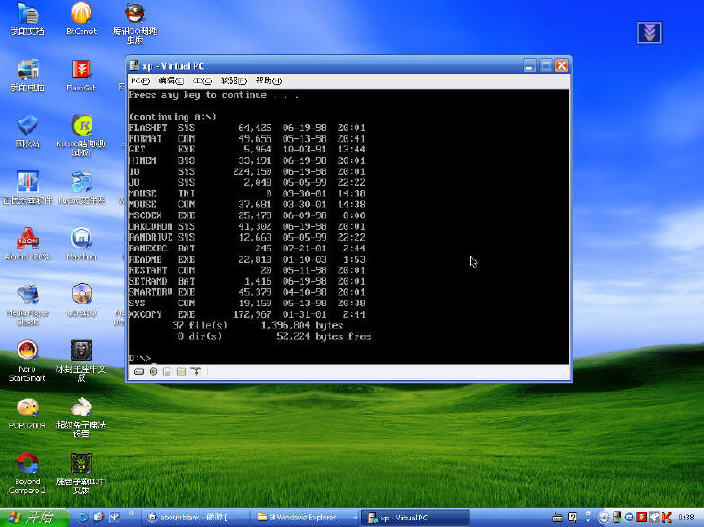The width and height of the screenshot is (704, 527).
Task: Select the My Computer desktop icon
Action: coord(27,75)
